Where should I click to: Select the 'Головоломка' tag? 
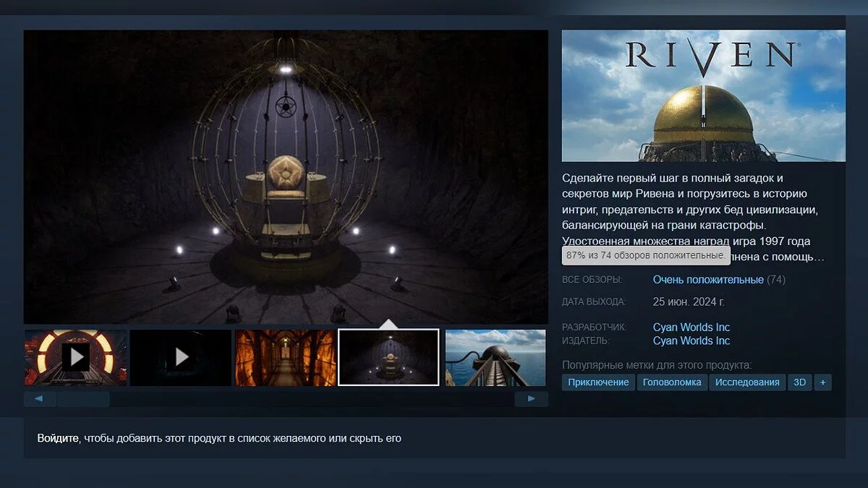tap(672, 382)
